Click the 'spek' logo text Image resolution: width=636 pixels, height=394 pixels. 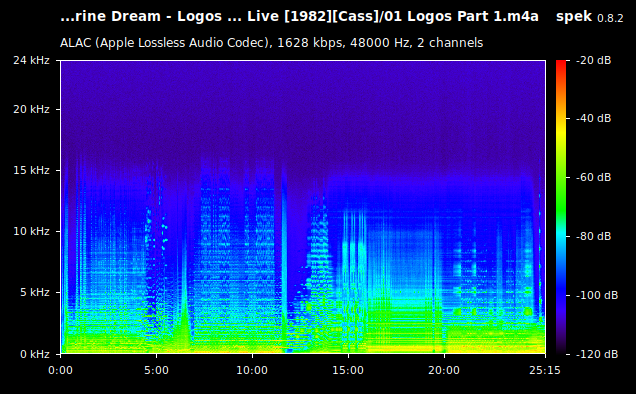point(574,17)
